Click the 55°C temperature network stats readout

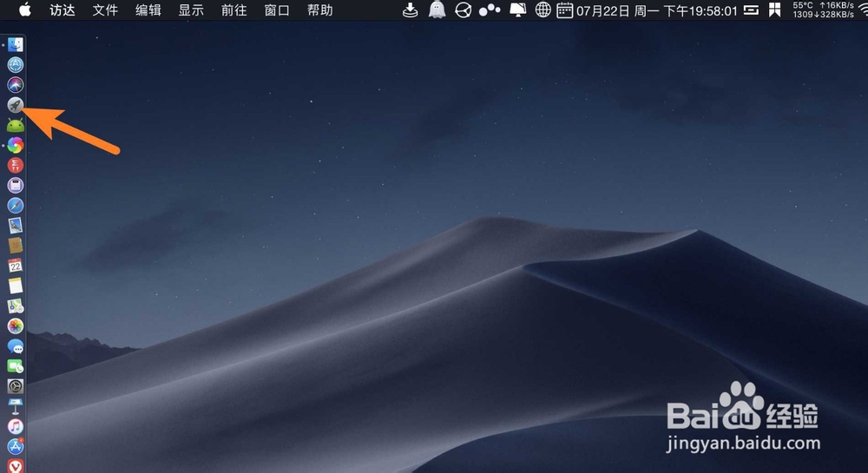tap(823, 10)
